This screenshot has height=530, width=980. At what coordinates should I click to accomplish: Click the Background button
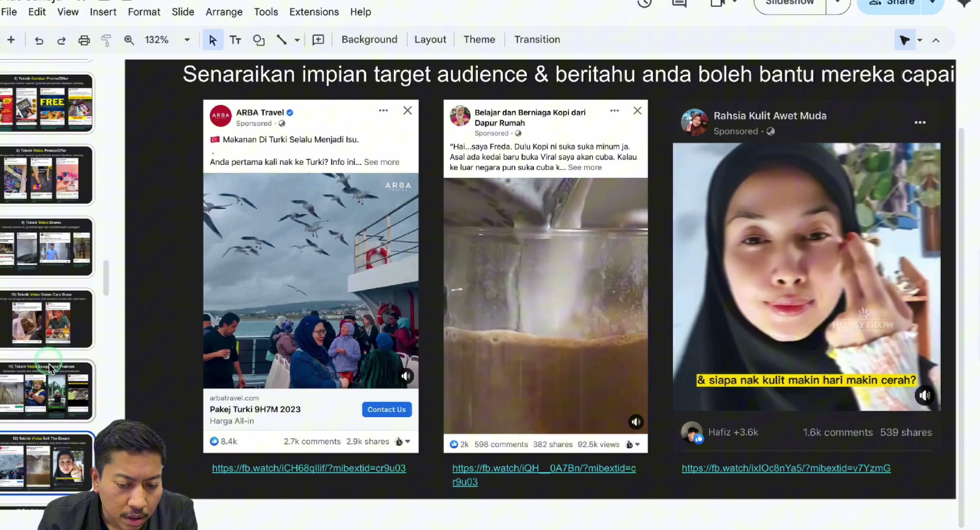[x=369, y=40]
